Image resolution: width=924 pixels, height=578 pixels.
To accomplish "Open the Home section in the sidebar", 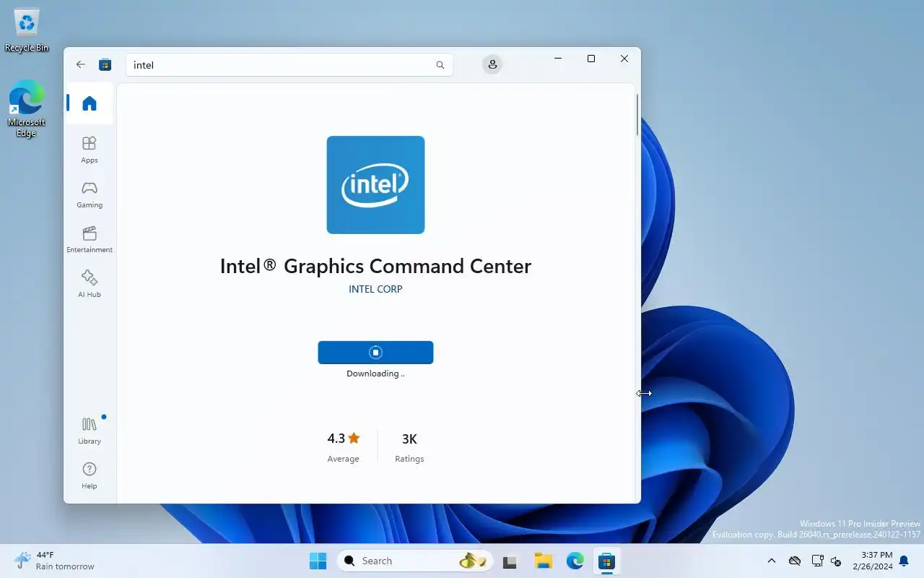I will click(90, 103).
